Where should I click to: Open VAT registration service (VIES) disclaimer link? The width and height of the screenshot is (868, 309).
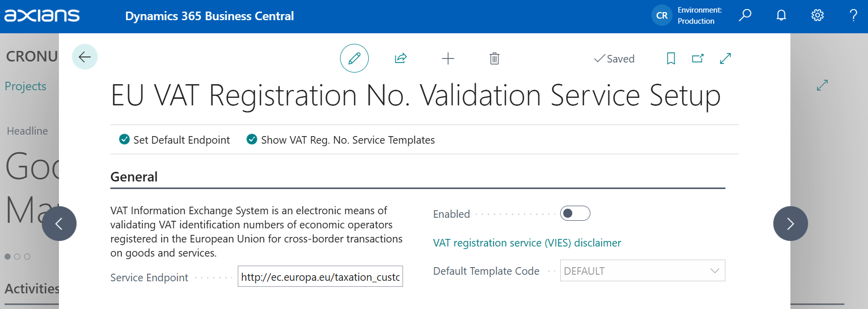coord(527,243)
